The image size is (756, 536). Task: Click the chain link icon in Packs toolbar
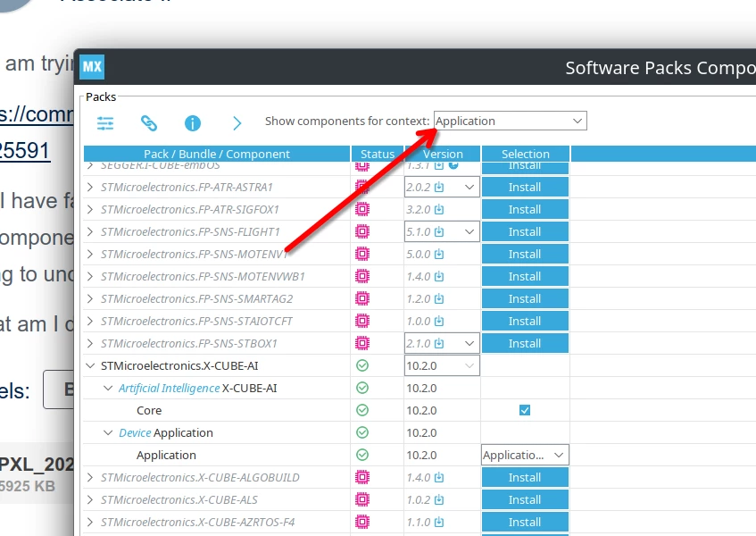click(x=149, y=123)
